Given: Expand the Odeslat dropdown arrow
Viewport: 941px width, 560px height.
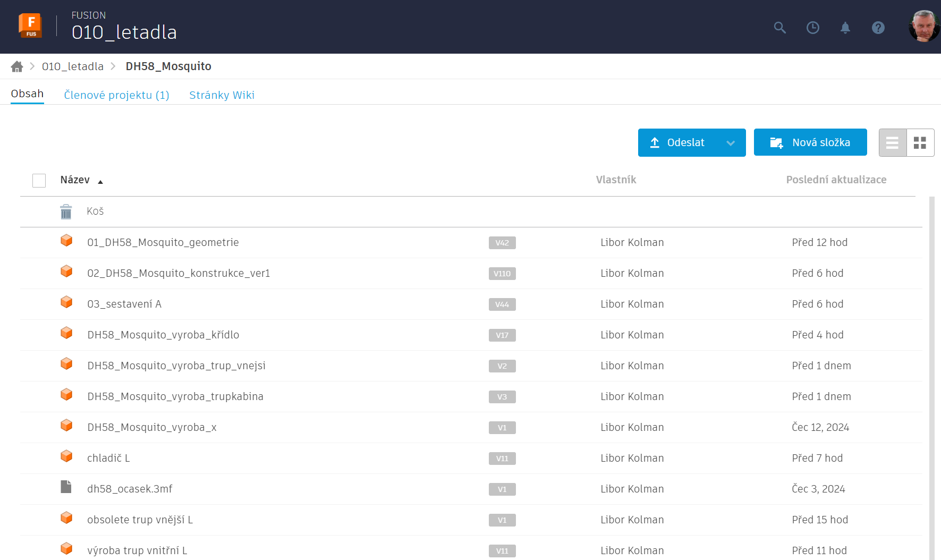Looking at the screenshot, I should (x=731, y=143).
